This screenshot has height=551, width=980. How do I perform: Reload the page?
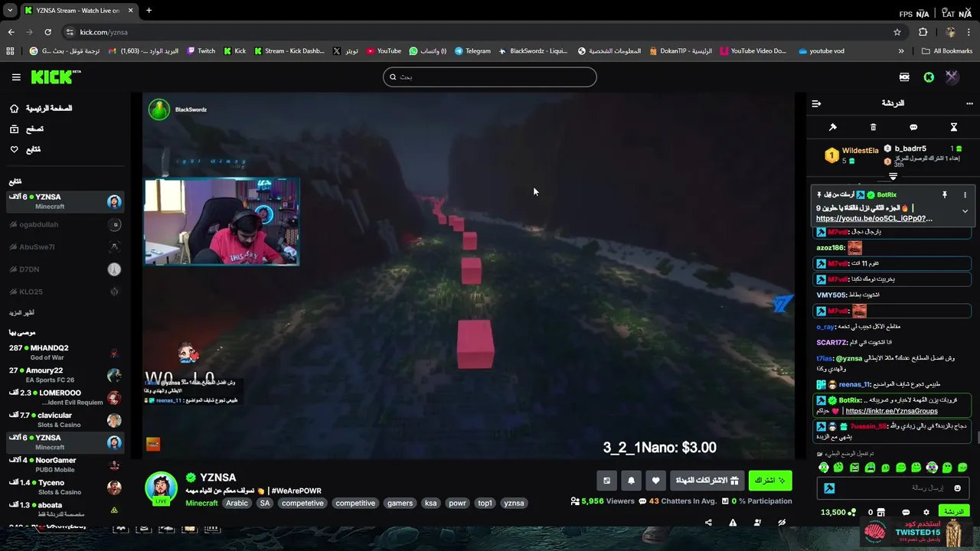pos(47,32)
